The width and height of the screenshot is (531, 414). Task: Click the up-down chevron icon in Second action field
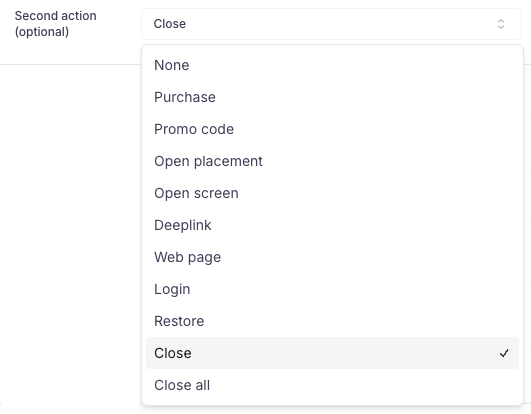tap(501, 24)
